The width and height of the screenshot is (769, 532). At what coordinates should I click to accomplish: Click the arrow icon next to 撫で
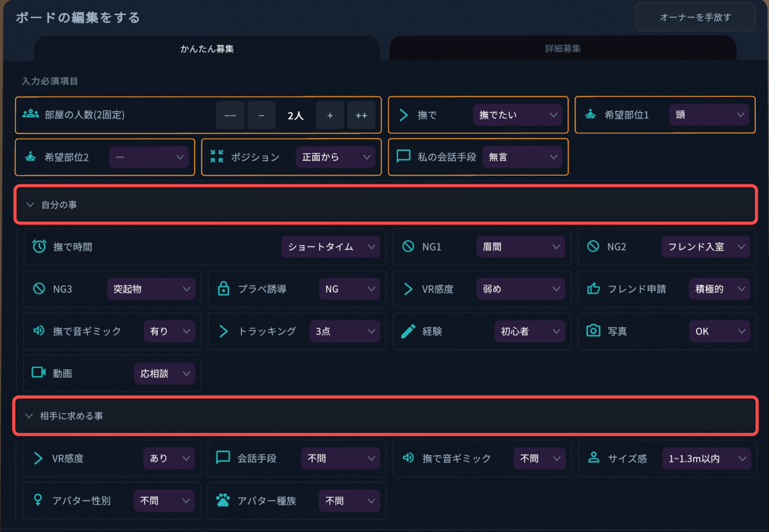click(404, 115)
